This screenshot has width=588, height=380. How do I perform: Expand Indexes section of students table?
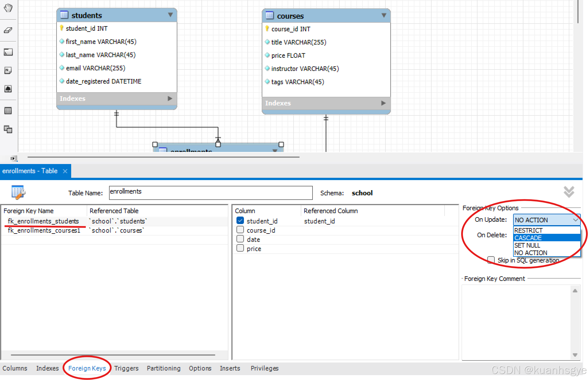(170, 99)
